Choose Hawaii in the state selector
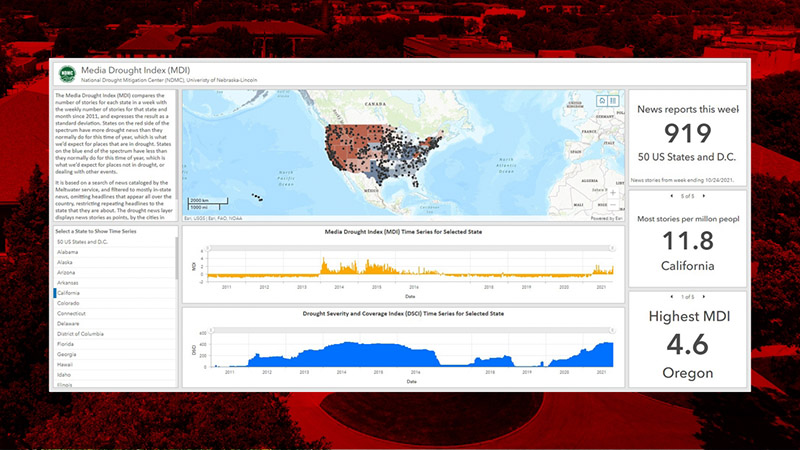800x450 pixels. click(68, 364)
